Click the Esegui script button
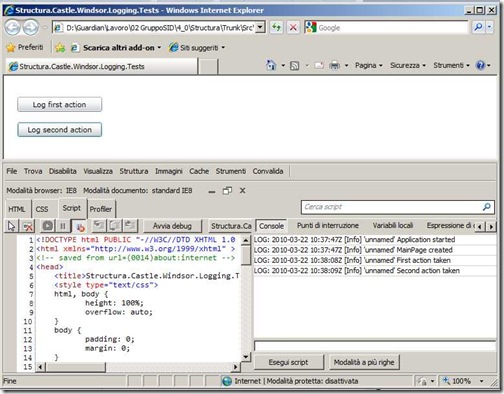The width and height of the screenshot is (504, 394). (x=288, y=362)
